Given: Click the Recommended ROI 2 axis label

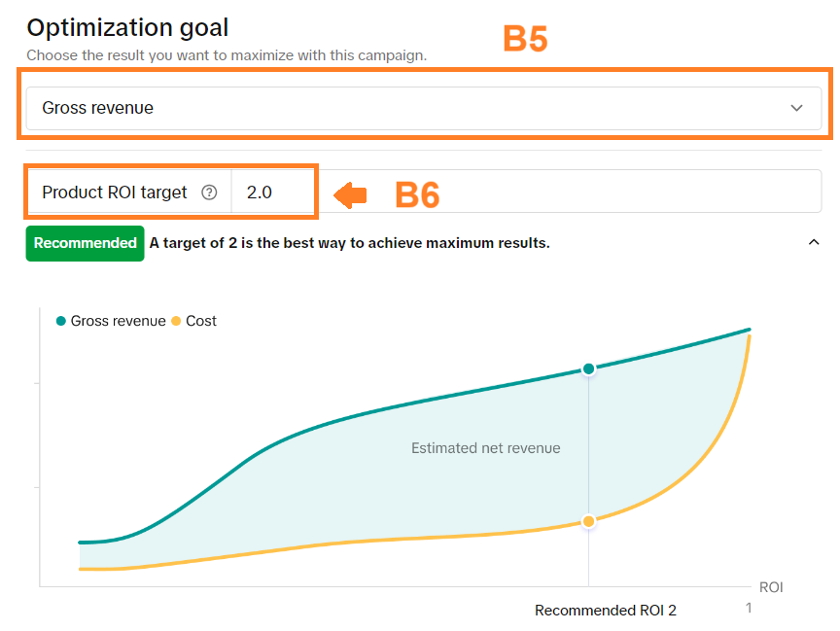Looking at the screenshot, I should click(605, 611).
